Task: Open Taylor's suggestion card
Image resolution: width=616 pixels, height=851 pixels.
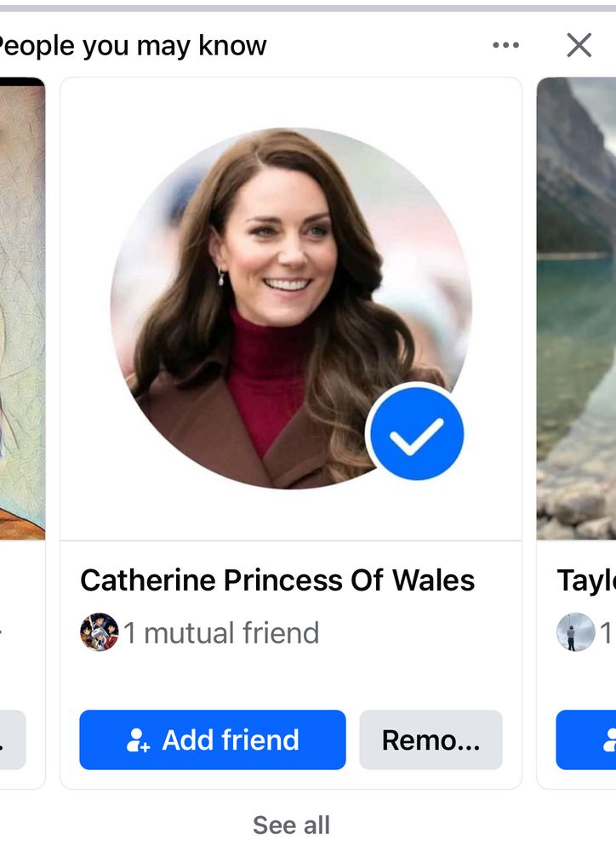Action: 587,425
